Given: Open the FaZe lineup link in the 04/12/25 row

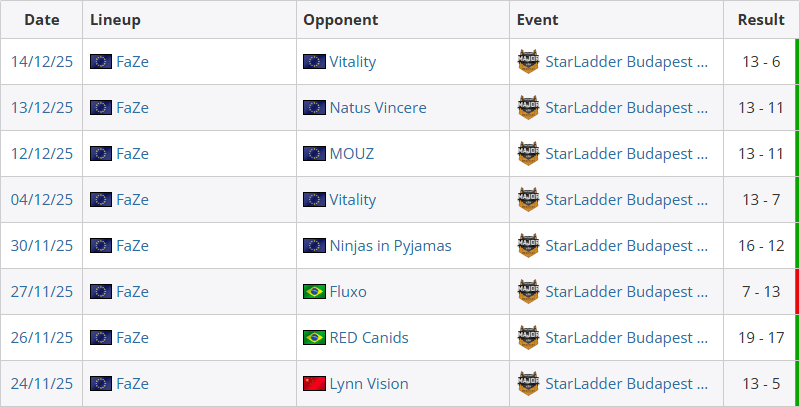Looking at the screenshot, I should point(132,200).
